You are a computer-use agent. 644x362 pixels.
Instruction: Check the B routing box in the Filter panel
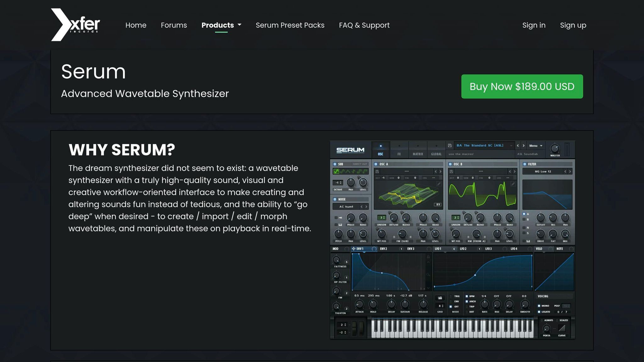point(524,219)
